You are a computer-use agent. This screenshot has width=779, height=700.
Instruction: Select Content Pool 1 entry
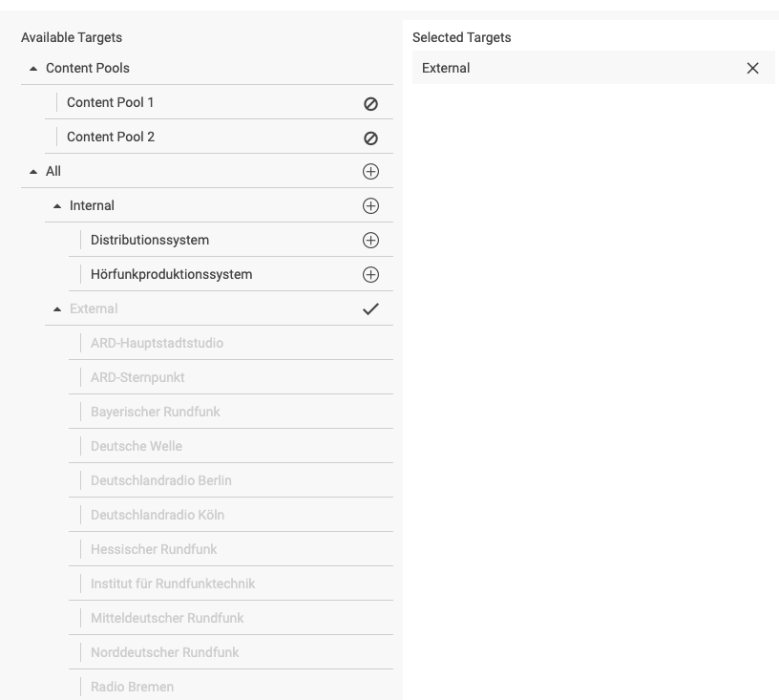pyautogui.click(x=110, y=102)
